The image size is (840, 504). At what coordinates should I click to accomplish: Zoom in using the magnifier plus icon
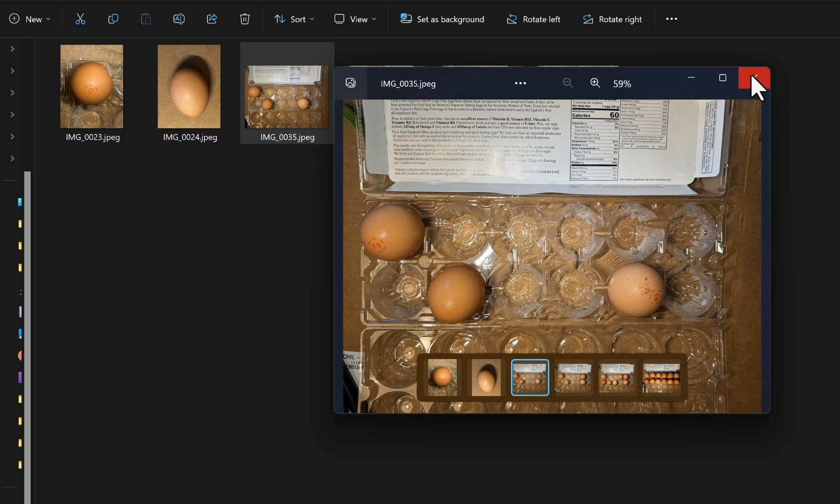(x=595, y=83)
